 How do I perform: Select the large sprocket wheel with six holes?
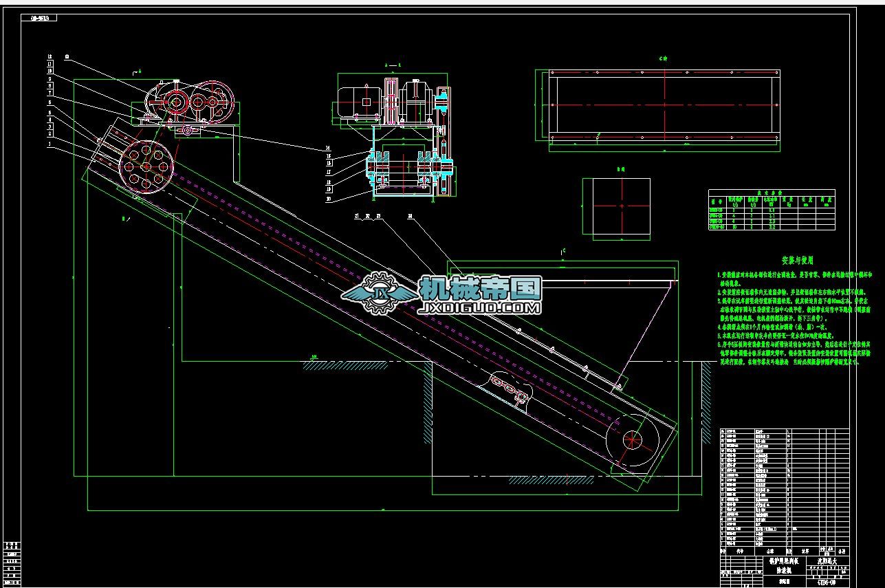pyautogui.click(x=145, y=166)
